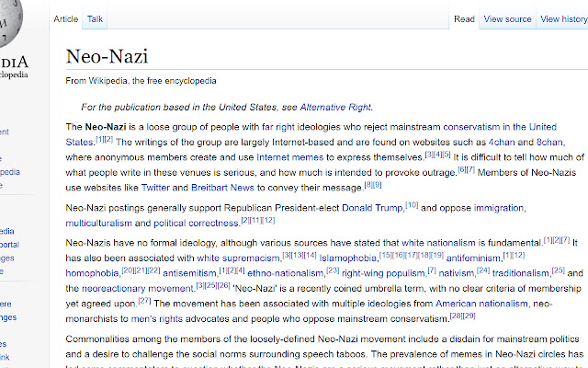The height and width of the screenshot is (368, 588).
Task: Open the View source tab
Action: point(507,18)
